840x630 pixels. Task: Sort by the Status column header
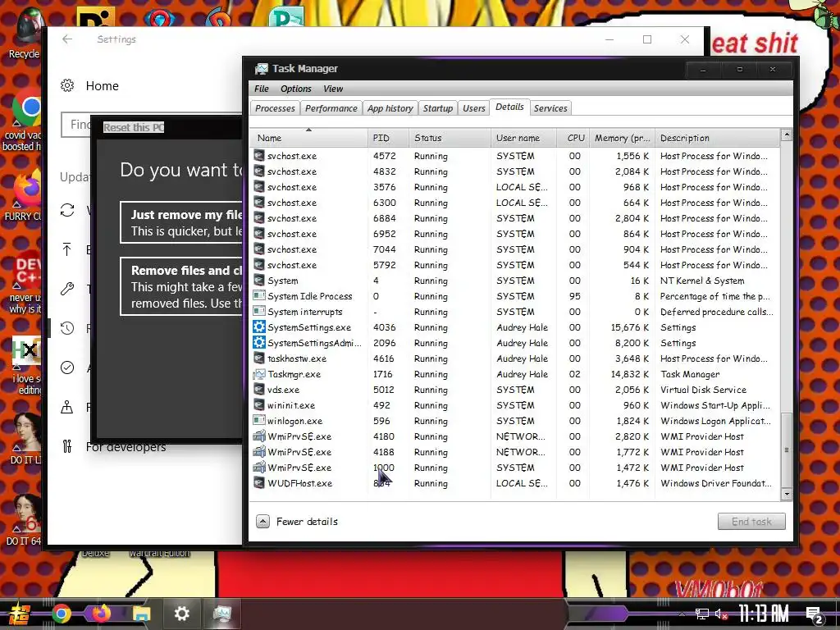pos(450,138)
